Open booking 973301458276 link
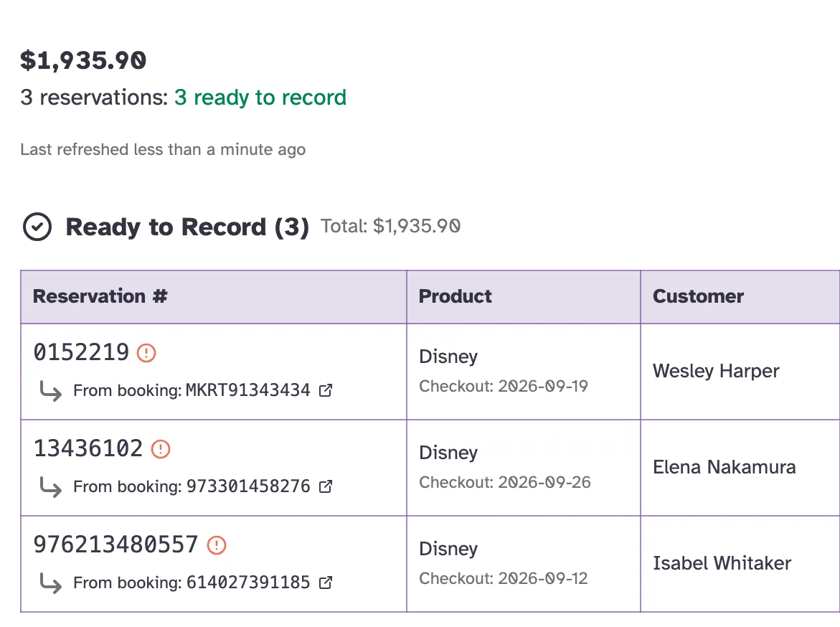Image resolution: width=840 pixels, height=627 pixels. 248,486
